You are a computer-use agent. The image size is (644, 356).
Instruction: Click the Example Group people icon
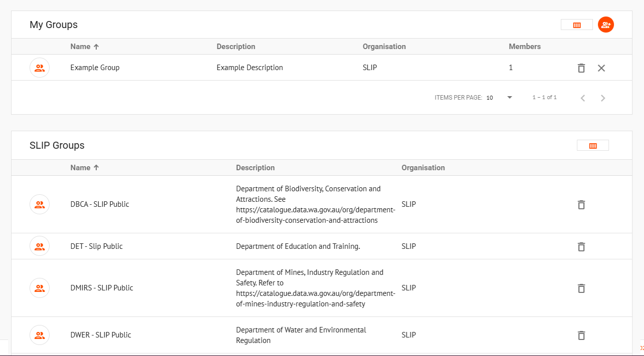click(x=40, y=68)
